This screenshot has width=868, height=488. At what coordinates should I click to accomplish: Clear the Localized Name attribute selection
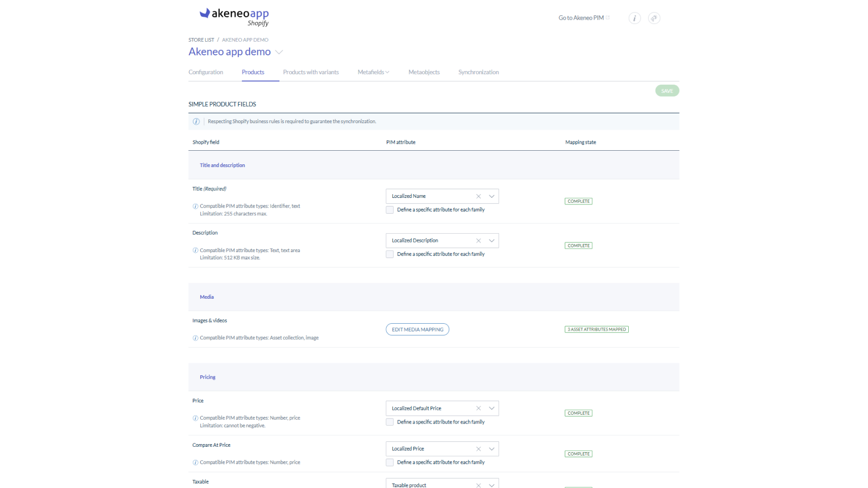point(478,196)
